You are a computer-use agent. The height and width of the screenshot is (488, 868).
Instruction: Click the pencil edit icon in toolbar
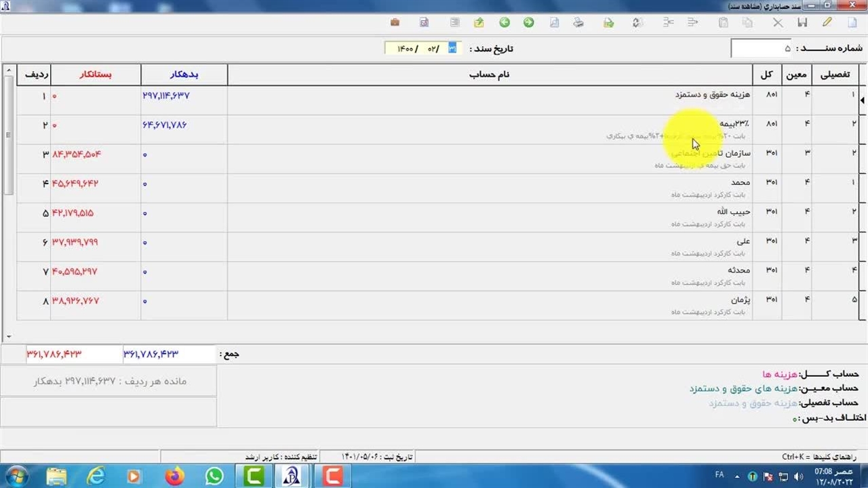(x=827, y=22)
